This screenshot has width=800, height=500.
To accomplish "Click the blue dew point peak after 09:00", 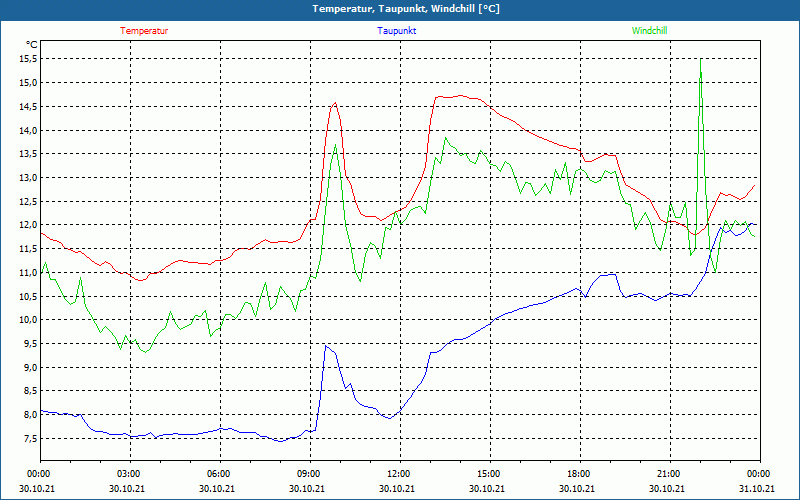I will pos(326,346).
